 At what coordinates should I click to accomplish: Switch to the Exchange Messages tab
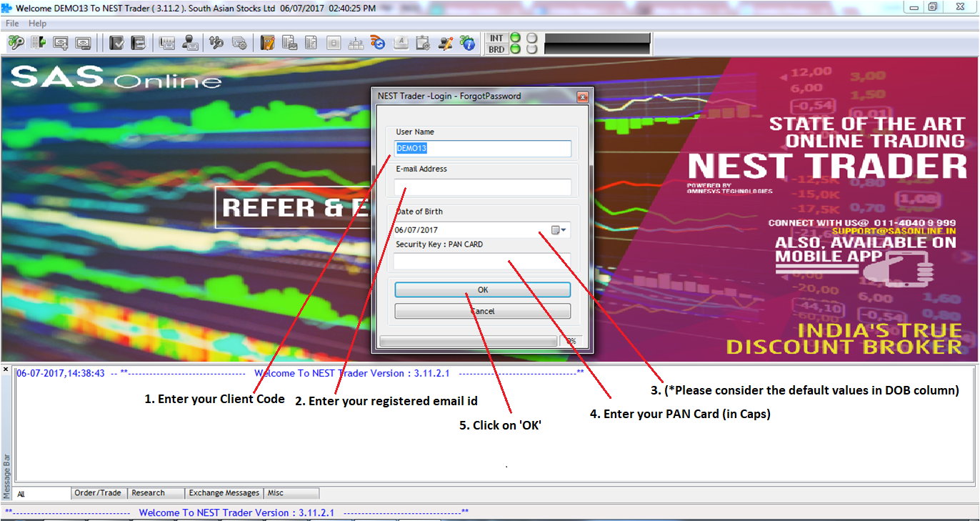tap(224, 493)
